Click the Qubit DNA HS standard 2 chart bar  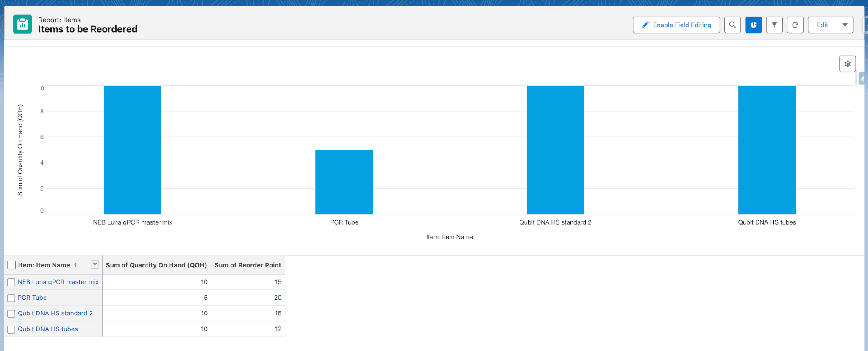coord(555,150)
